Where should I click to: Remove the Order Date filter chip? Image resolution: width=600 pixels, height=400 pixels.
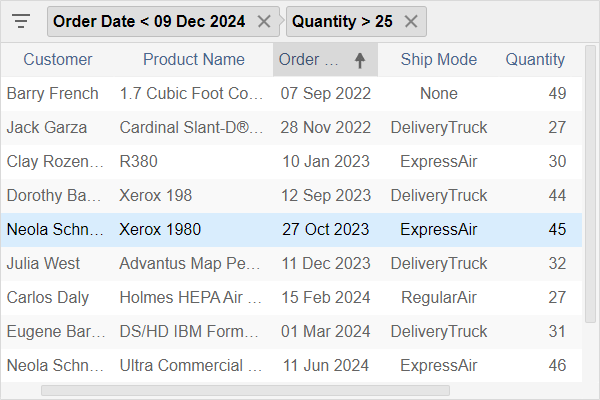pyautogui.click(x=264, y=21)
